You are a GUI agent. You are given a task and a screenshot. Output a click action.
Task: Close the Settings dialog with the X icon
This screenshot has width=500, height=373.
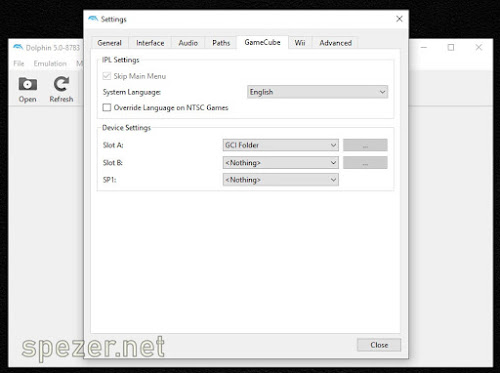pos(399,19)
